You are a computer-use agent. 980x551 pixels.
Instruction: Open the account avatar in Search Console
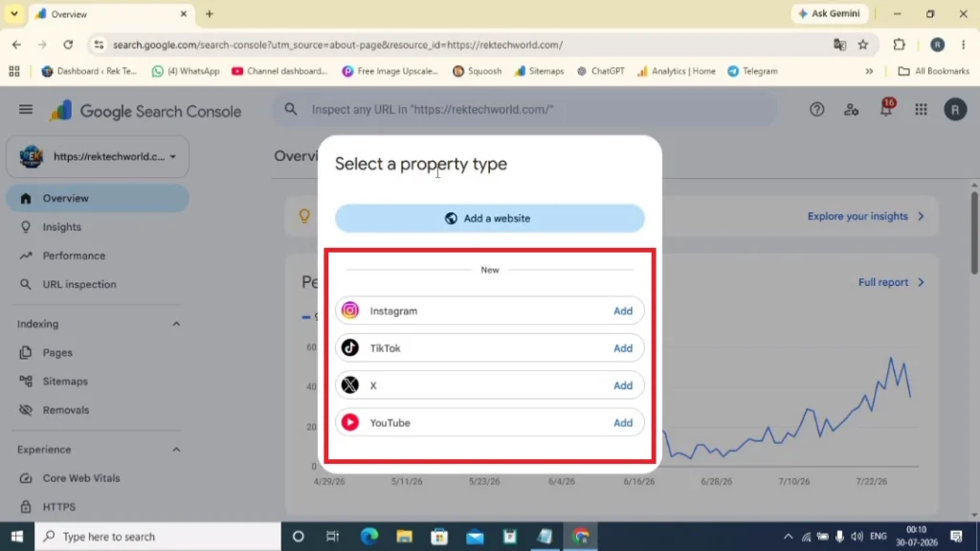pyautogui.click(x=955, y=110)
